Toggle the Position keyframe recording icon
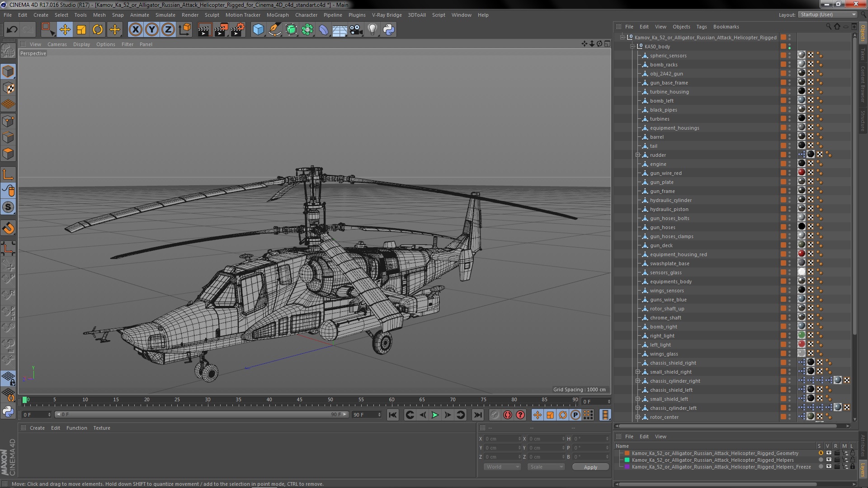This screenshot has width=868, height=488. [537, 415]
